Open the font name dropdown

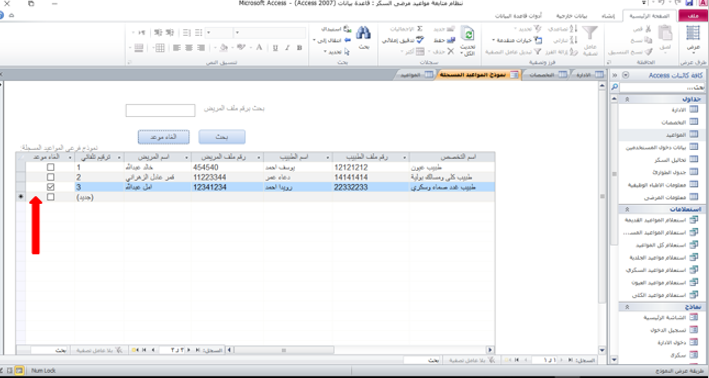237,33
